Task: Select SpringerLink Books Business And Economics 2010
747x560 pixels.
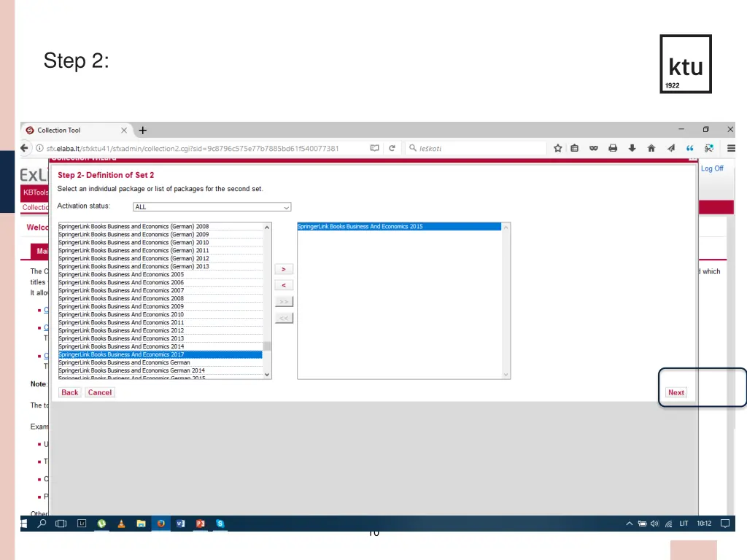Action: tap(160, 314)
